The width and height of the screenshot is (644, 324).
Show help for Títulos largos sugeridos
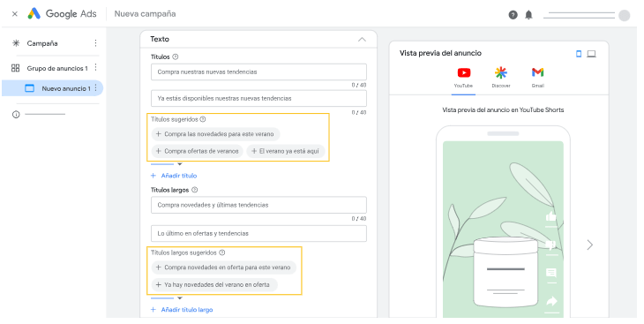tap(222, 252)
